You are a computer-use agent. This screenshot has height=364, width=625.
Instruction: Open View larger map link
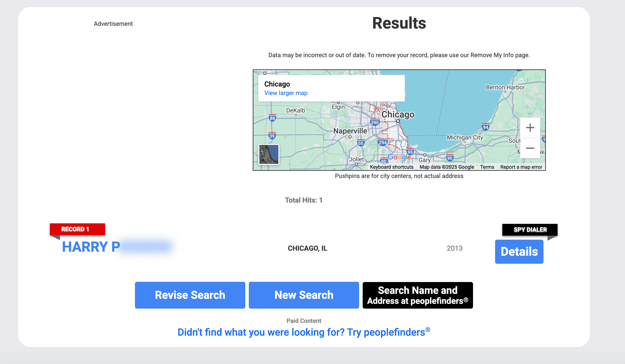point(286,93)
